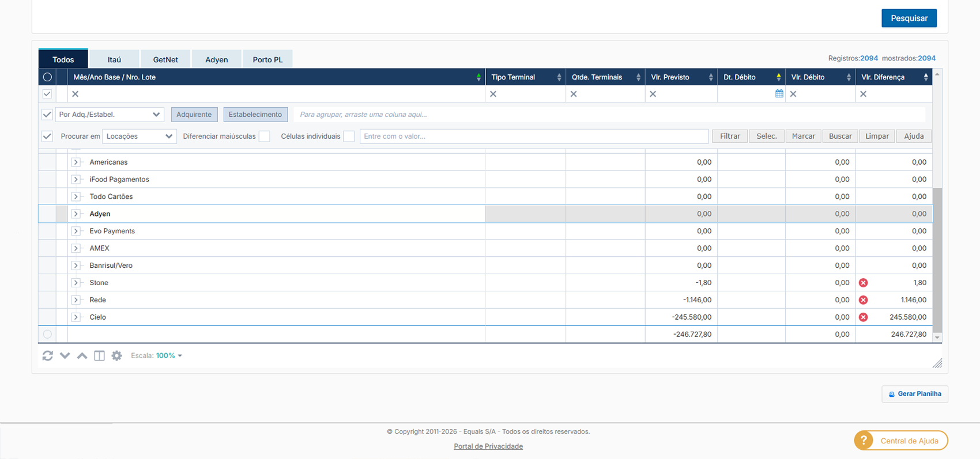Open the column chooser icon
This screenshot has width=980, height=459.
99,356
